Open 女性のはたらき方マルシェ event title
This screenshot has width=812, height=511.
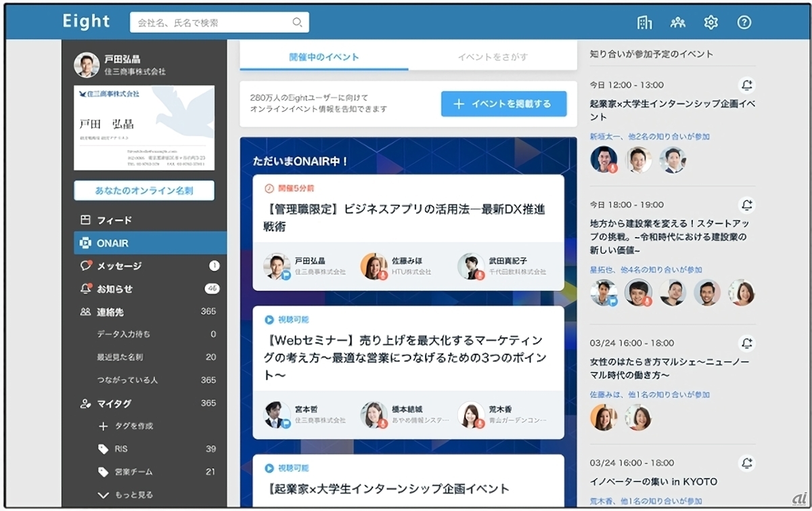669,368
